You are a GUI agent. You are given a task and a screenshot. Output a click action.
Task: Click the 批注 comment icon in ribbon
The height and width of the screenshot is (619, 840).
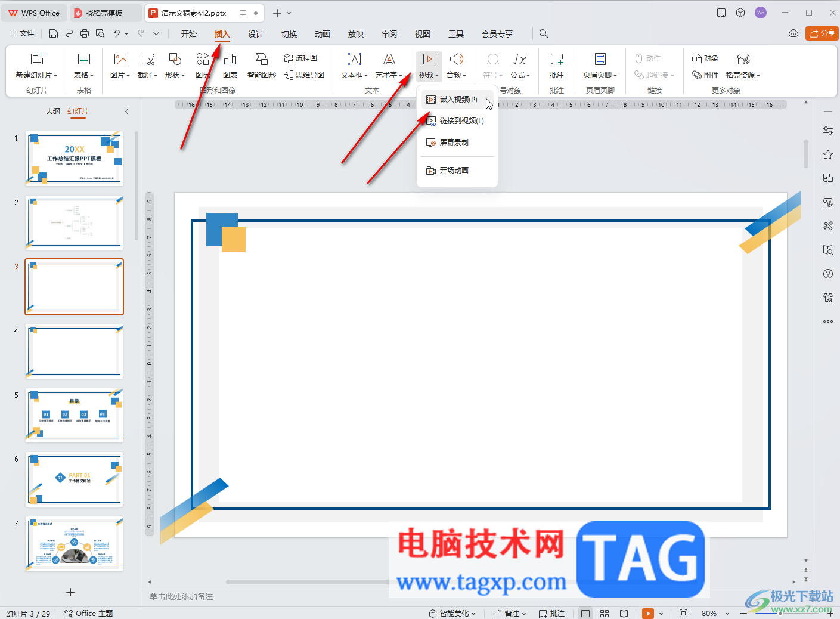[557, 59]
